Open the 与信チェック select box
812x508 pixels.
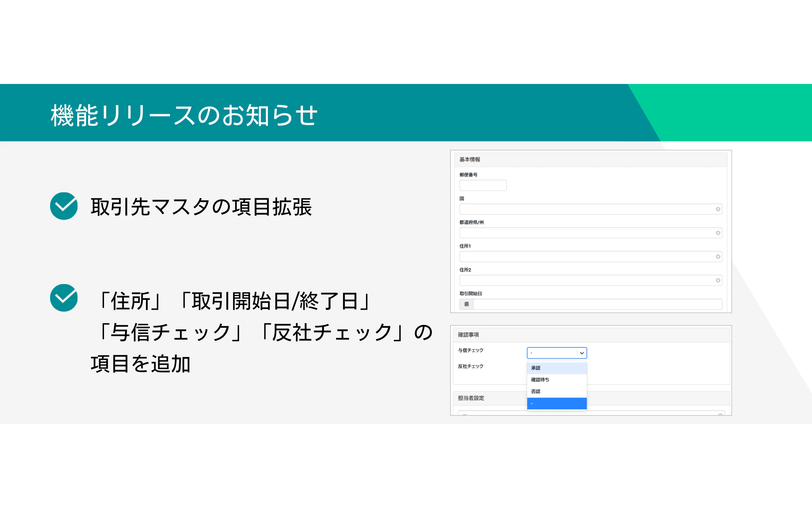552,353
